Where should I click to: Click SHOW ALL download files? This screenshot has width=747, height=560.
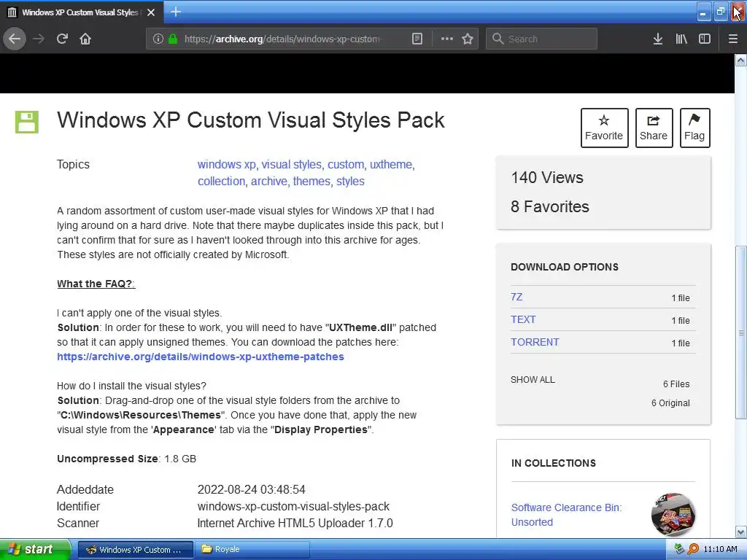(x=533, y=380)
